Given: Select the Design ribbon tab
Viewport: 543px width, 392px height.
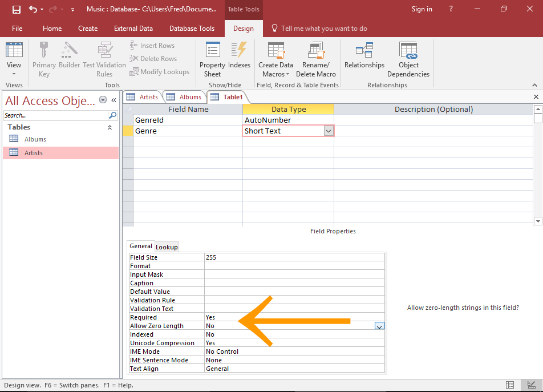Looking at the screenshot, I should [244, 29].
